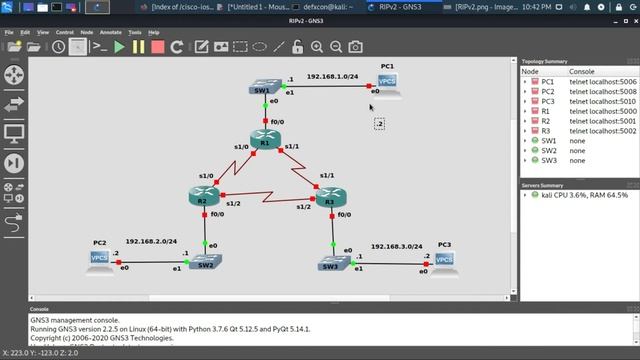This screenshot has width=640, height=360.
Task: Select PC2 VPCS node on canvas
Action: (x=100, y=262)
